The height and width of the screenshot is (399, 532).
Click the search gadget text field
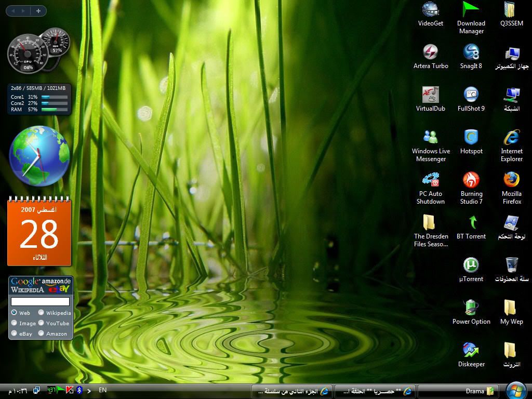tap(40, 301)
